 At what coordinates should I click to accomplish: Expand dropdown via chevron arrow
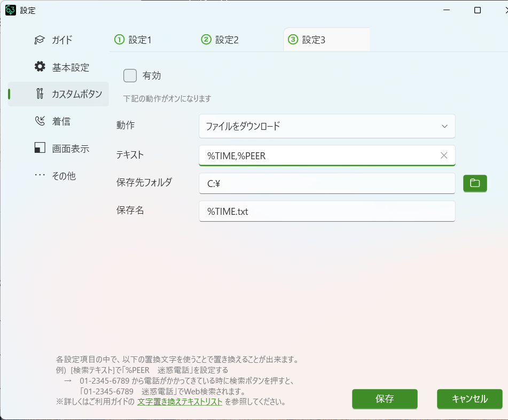[444, 126]
